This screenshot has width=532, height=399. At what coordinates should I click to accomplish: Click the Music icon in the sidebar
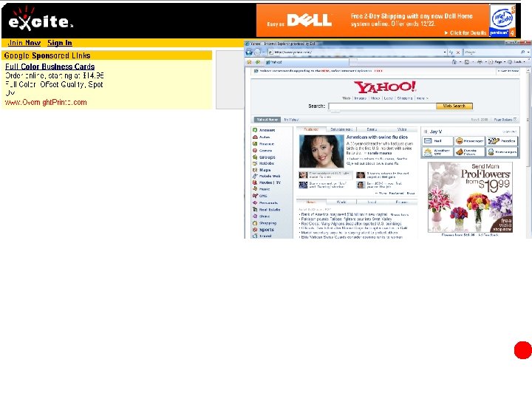tap(255, 189)
